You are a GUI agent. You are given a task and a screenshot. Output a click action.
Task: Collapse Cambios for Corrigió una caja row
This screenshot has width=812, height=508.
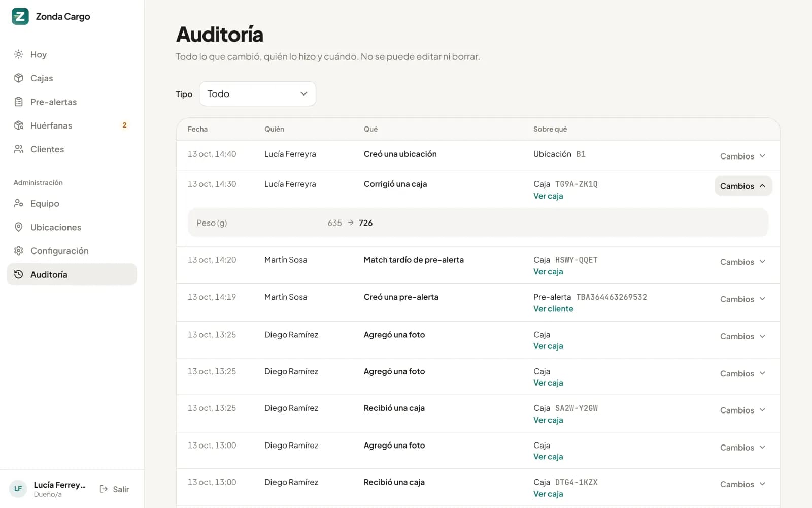[x=743, y=186]
